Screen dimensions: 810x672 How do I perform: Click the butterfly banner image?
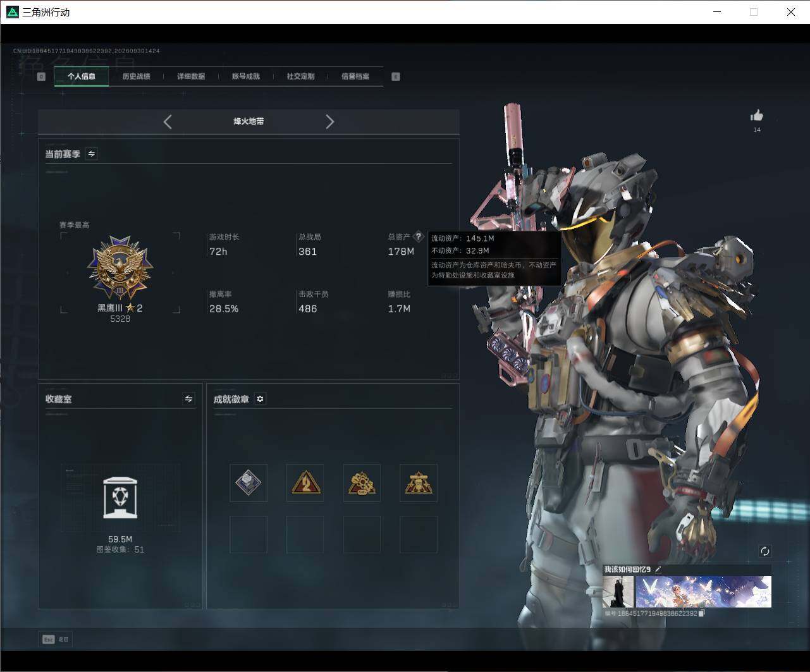click(x=703, y=592)
